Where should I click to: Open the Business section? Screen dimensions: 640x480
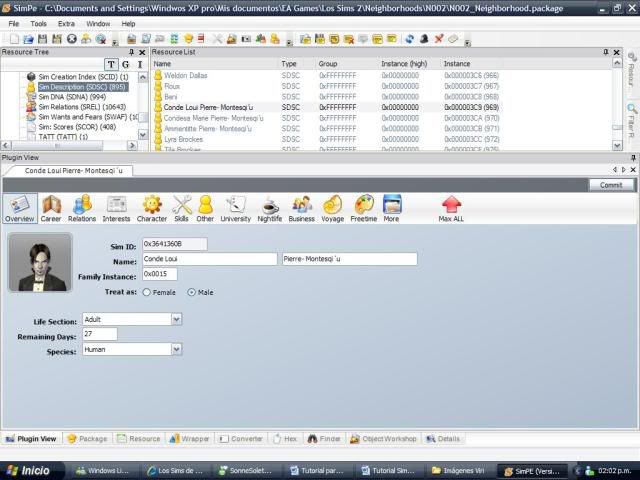(302, 209)
